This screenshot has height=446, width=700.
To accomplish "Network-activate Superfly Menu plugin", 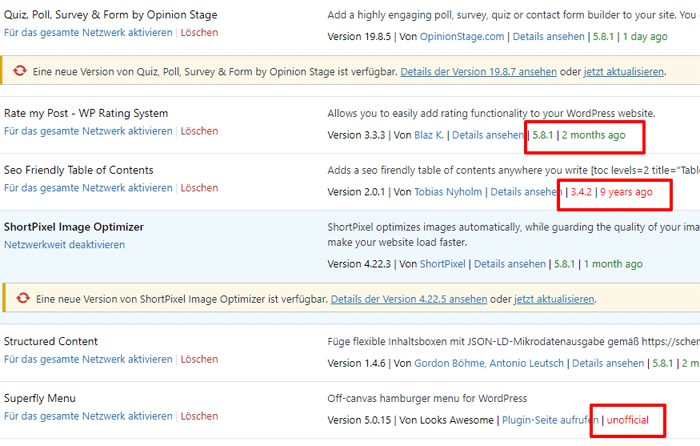I will click(x=88, y=416).
